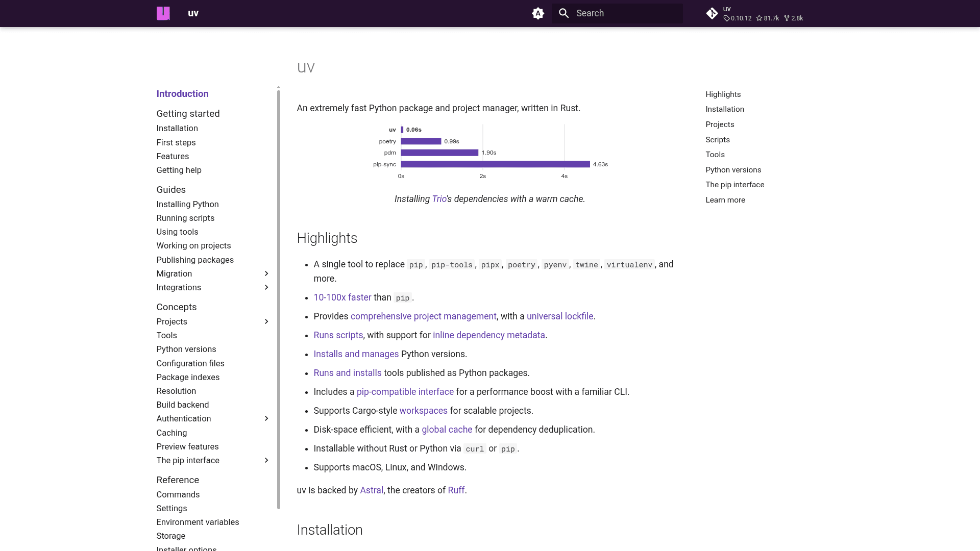Screen dimensions: 980x551
Task: Toggle the light/dark theme switcher icon
Action: 538,13
